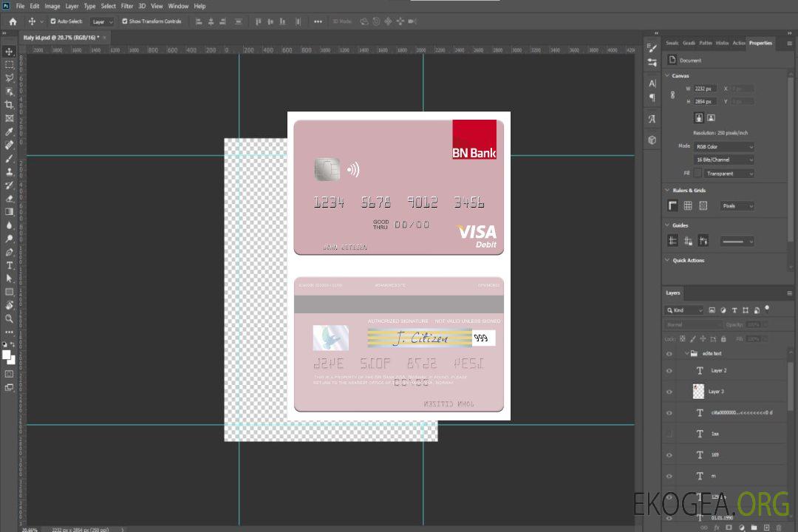
Task: Open the Fill Transparent dropdown
Action: tap(729, 174)
